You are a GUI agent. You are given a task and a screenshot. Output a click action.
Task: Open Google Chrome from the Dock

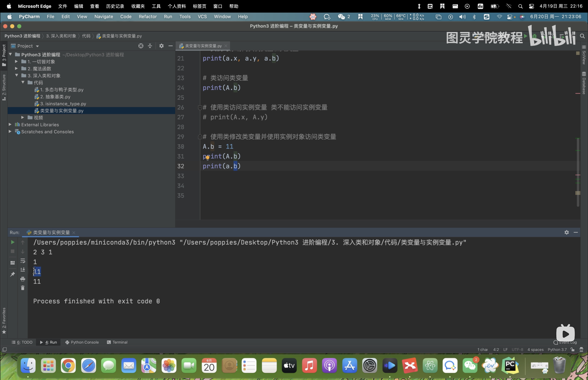click(x=68, y=365)
